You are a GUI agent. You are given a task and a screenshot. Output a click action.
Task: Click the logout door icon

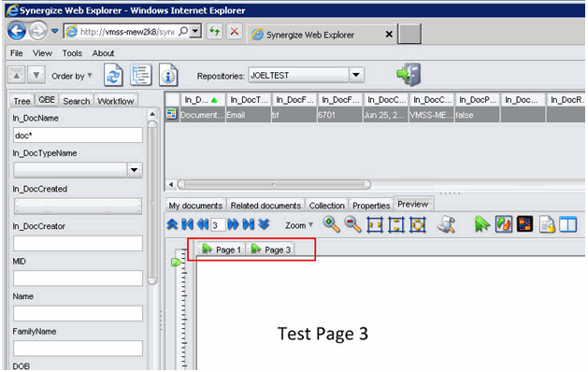tap(409, 74)
